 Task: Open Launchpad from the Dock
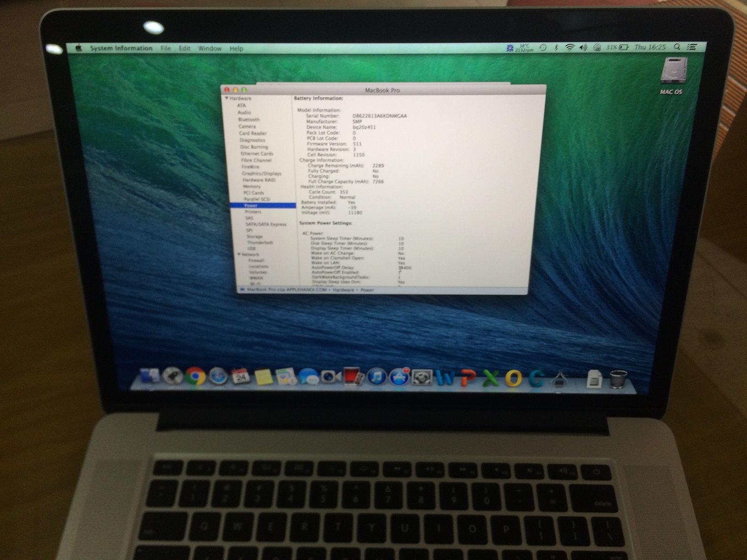click(173, 377)
